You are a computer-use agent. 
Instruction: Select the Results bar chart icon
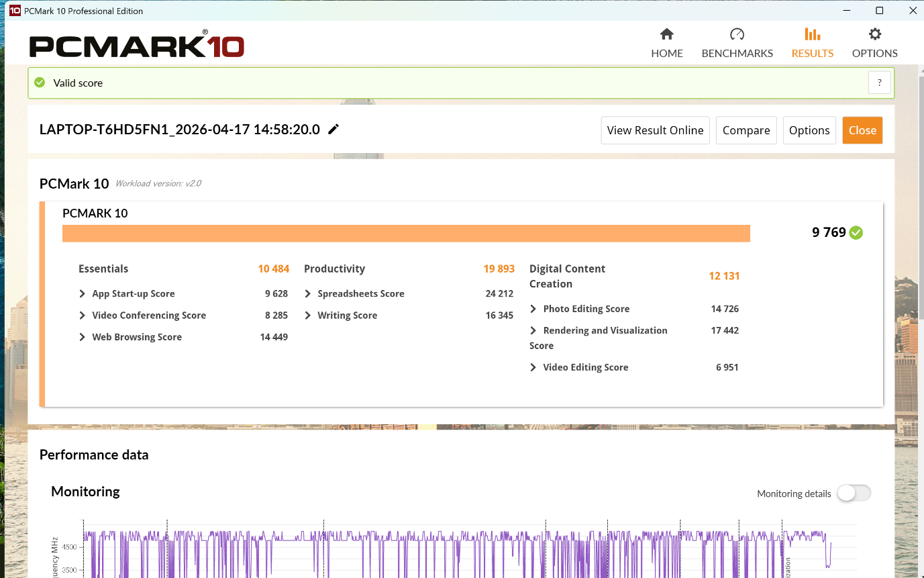(813, 34)
